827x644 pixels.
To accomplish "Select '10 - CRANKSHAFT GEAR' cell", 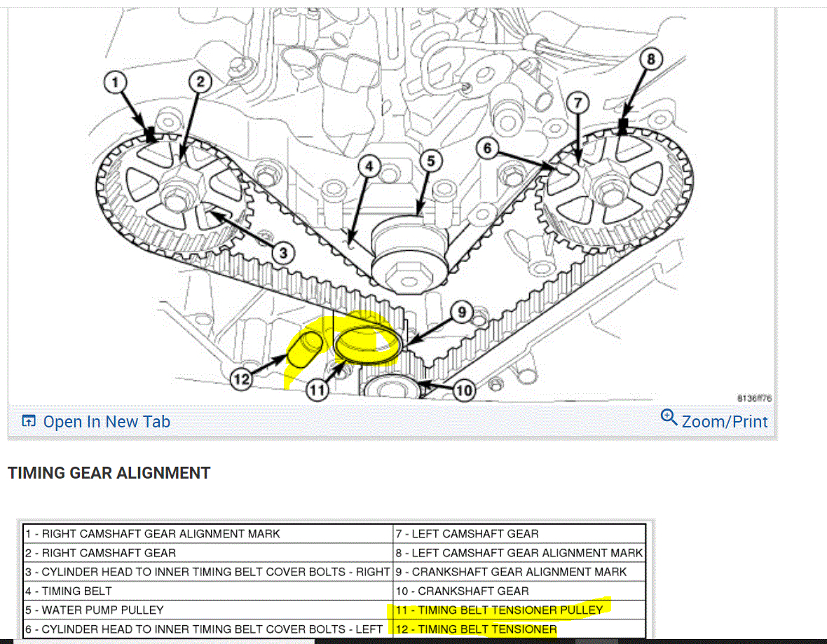I will pyautogui.click(x=519, y=591).
